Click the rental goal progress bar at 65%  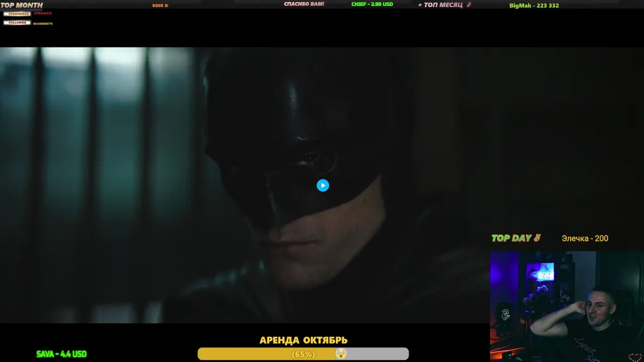[x=303, y=354]
